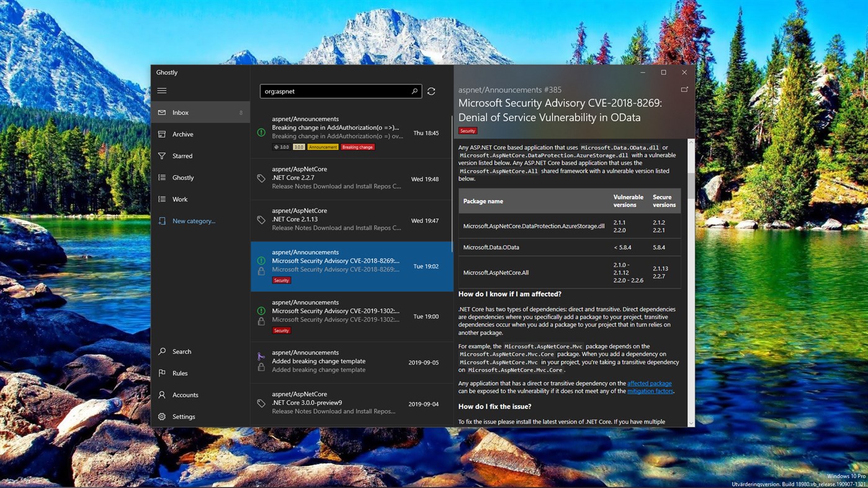Click the Security label under the advisory title

468,131
